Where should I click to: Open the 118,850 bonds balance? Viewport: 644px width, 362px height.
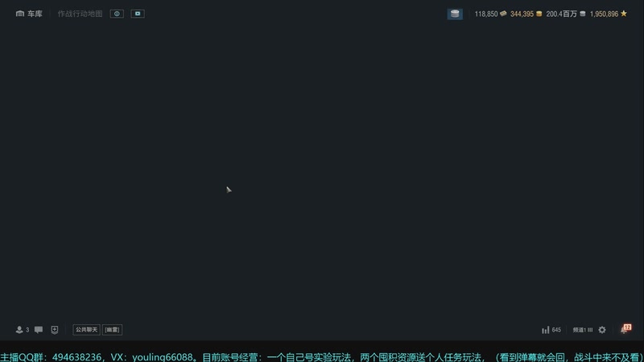(x=490, y=14)
